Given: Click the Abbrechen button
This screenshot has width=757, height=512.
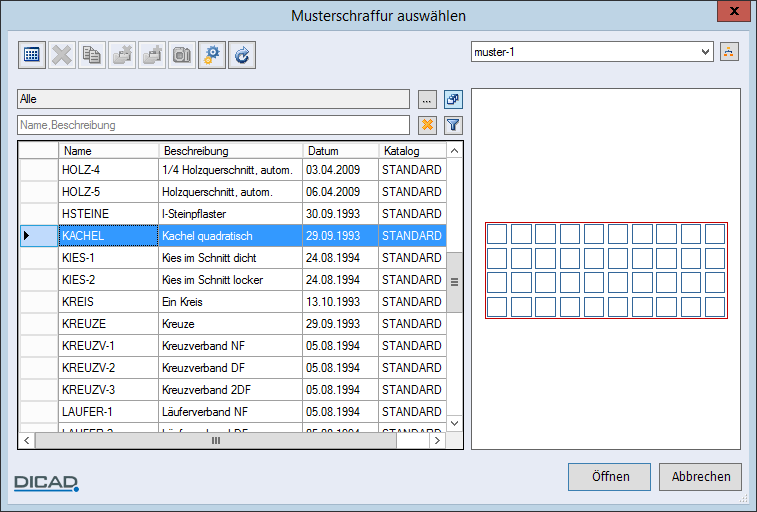Looking at the screenshot, I should pos(701,477).
